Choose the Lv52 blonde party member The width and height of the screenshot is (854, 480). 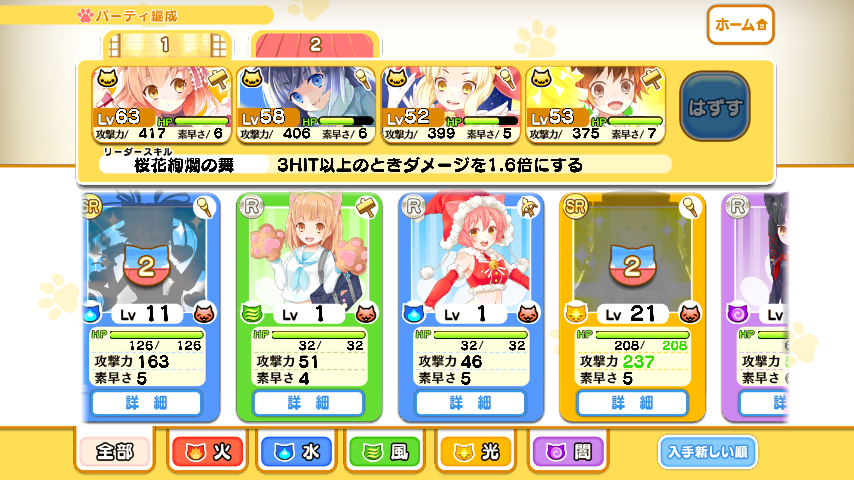[451, 105]
